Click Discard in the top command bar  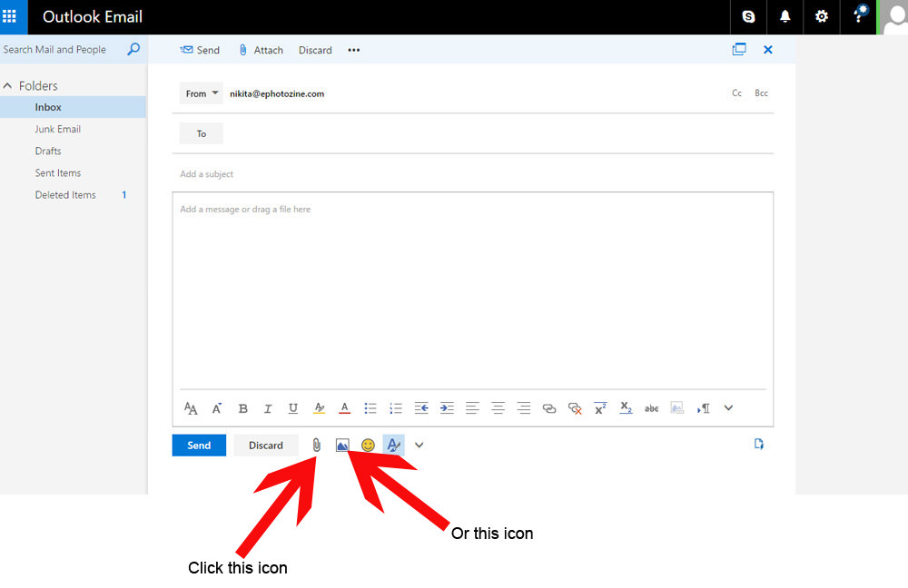pyautogui.click(x=315, y=50)
